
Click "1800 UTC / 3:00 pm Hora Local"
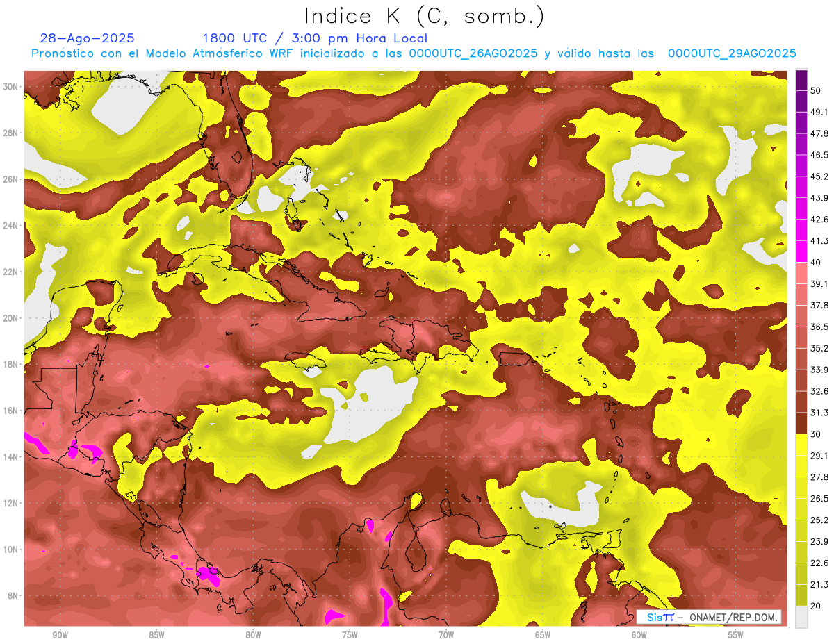tap(315, 39)
